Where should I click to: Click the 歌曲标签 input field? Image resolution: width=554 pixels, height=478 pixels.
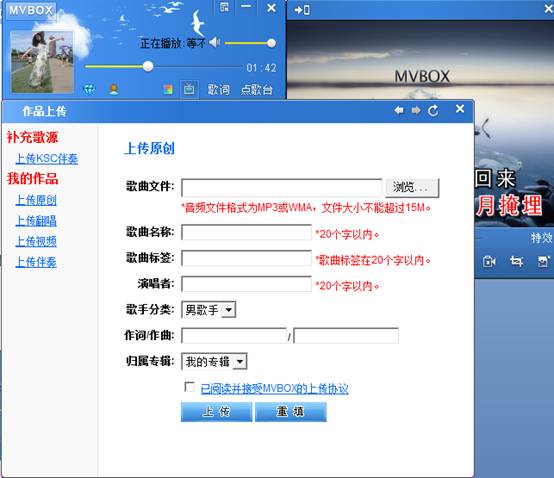pos(246,258)
